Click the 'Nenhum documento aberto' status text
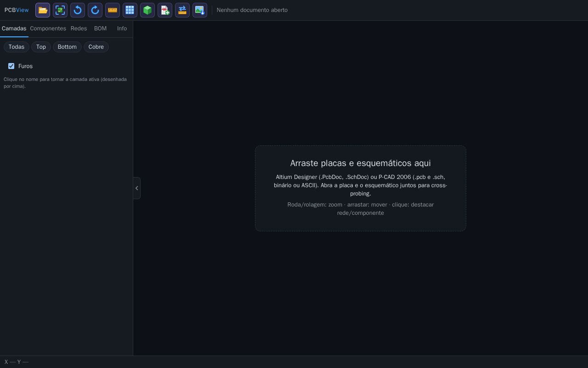Screen dimensions: 588x368 tap(252, 10)
